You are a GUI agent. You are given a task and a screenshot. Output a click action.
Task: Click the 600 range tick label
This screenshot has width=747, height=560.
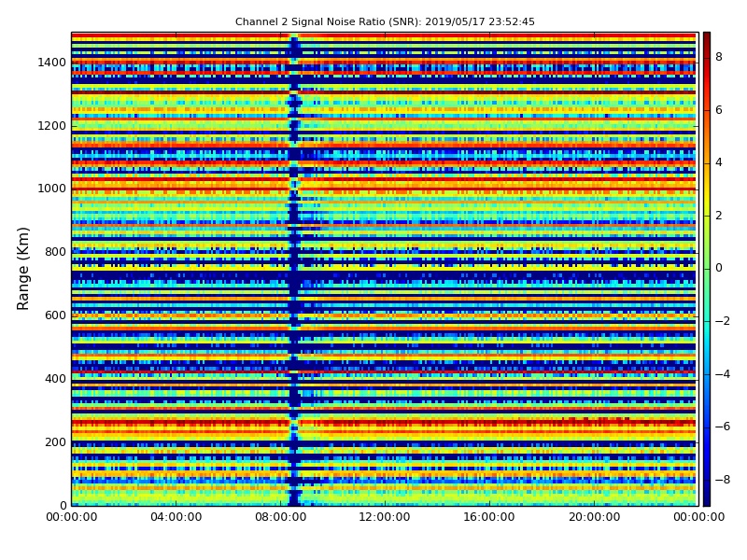(x=55, y=315)
